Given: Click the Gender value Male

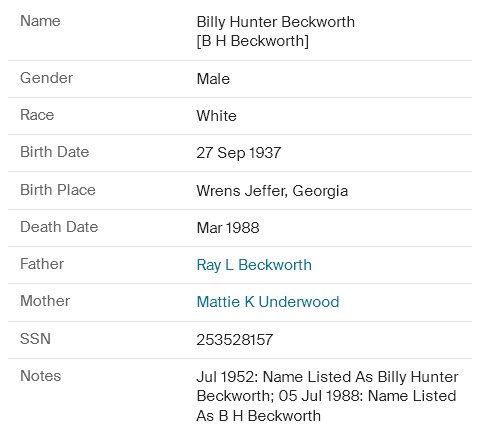Looking at the screenshot, I should pyautogui.click(x=213, y=79).
